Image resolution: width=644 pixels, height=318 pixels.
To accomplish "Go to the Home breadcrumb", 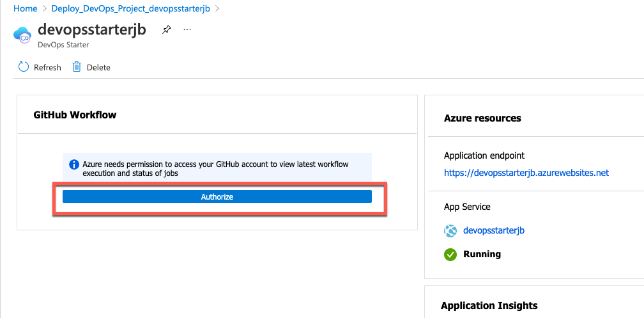I will pos(26,9).
